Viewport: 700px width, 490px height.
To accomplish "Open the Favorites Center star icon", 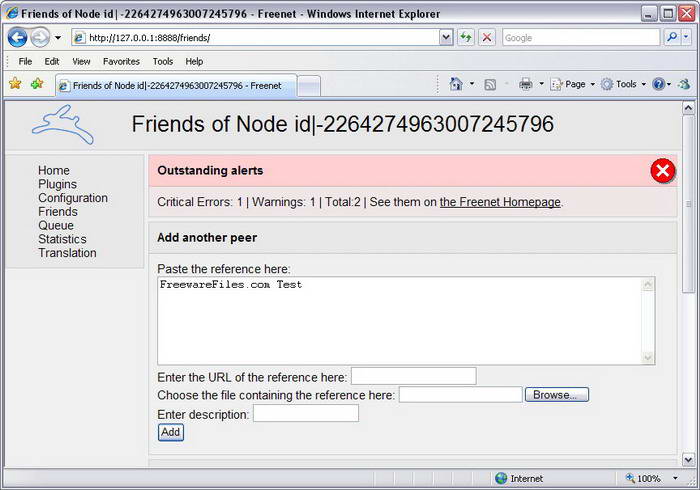I will tap(15, 83).
